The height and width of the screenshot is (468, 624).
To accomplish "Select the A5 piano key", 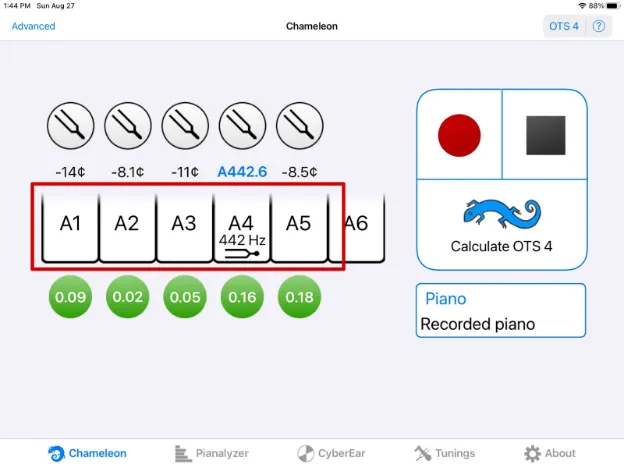I will pos(299,228).
